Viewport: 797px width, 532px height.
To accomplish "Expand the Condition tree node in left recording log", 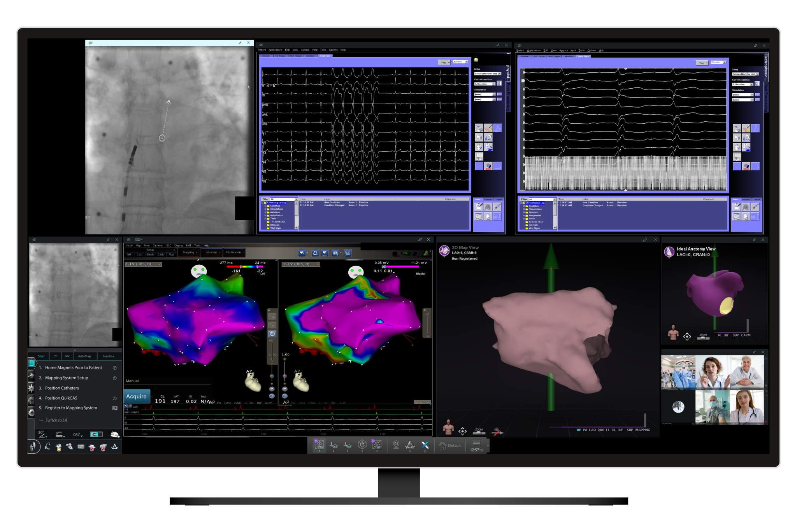I will click(265, 206).
